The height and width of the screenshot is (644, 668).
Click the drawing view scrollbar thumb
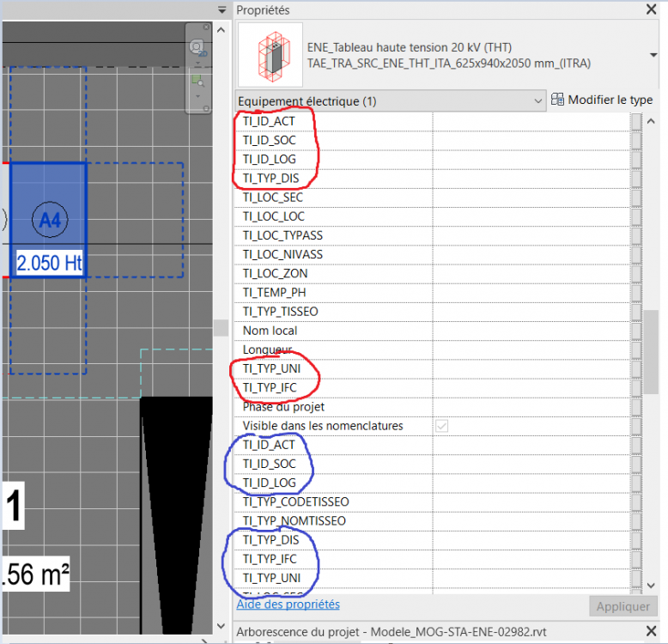pos(221,328)
